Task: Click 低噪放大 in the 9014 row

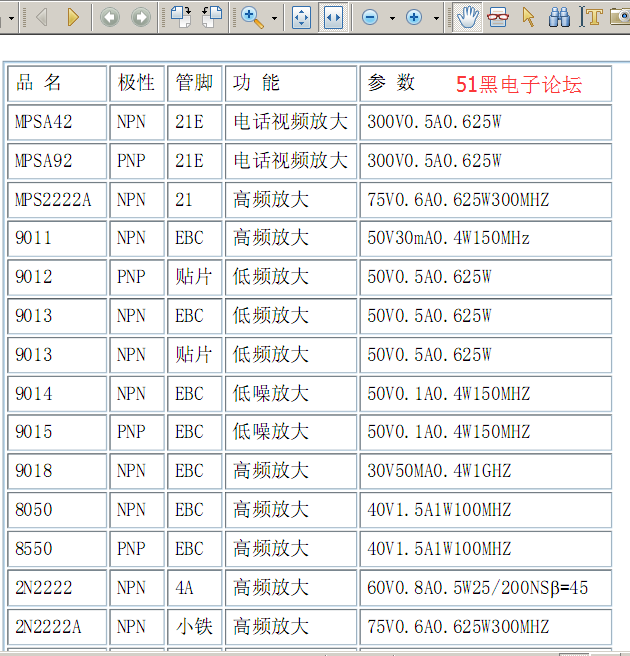Action: [x=271, y=394]
